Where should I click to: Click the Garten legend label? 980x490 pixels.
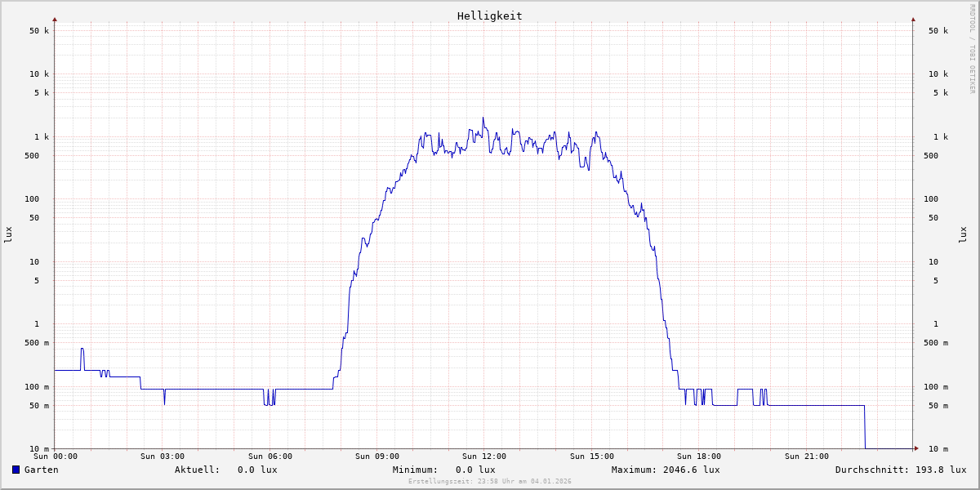tap(41, 470)
